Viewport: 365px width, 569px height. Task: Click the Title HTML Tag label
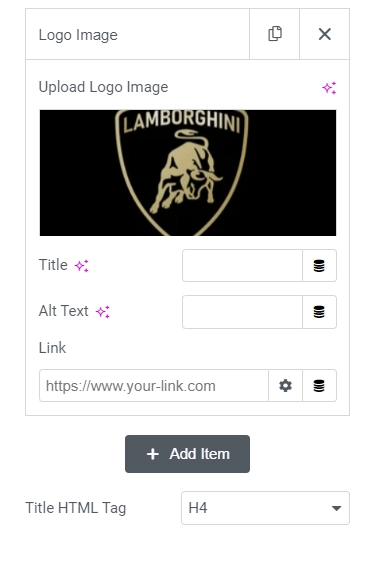pyautogui.click(x=75, y=508)
